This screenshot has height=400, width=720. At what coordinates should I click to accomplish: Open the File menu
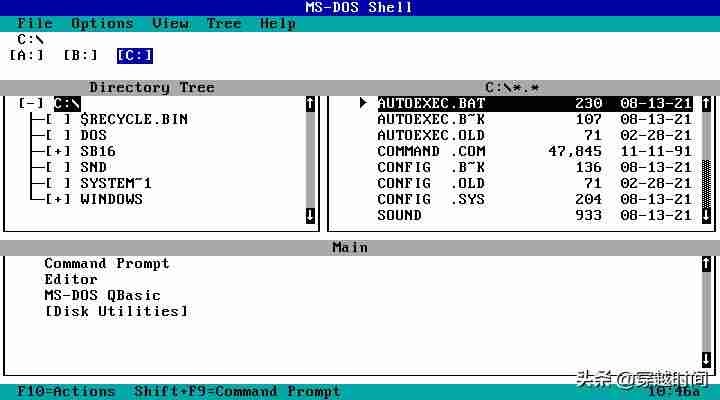pos(35,23)
